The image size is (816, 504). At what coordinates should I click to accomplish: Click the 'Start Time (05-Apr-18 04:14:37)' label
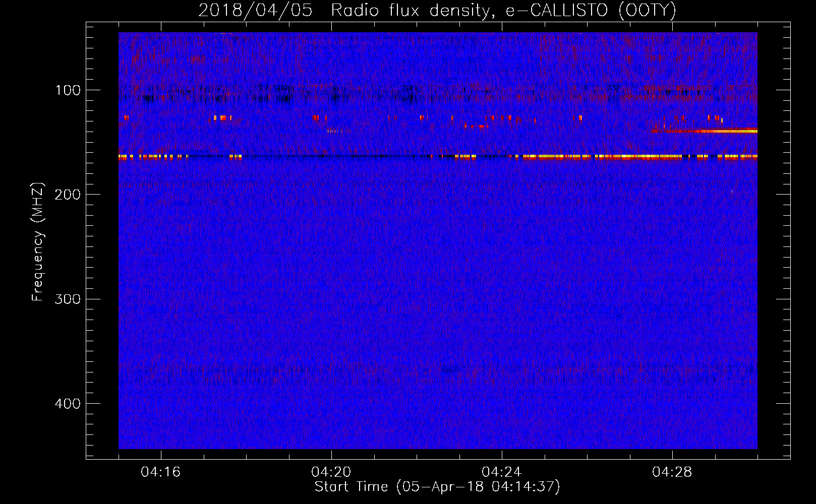point(437,487)
